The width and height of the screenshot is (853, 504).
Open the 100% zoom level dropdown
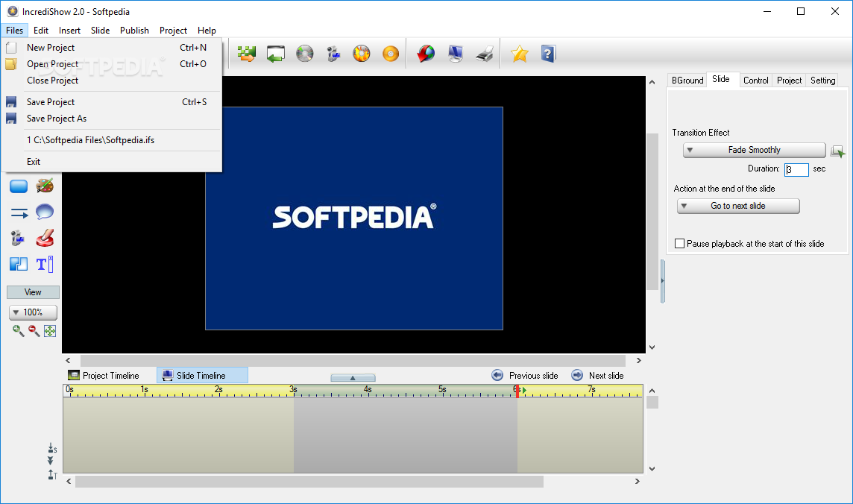[34, 312]
